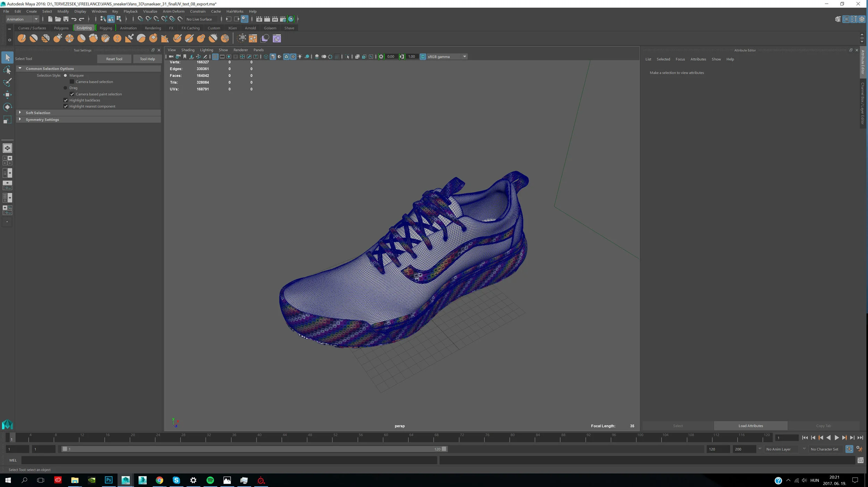Image resolution: width=868 pixels, height=487 pixels.
Task: Play the animation forward
Action: coord(837,438)
